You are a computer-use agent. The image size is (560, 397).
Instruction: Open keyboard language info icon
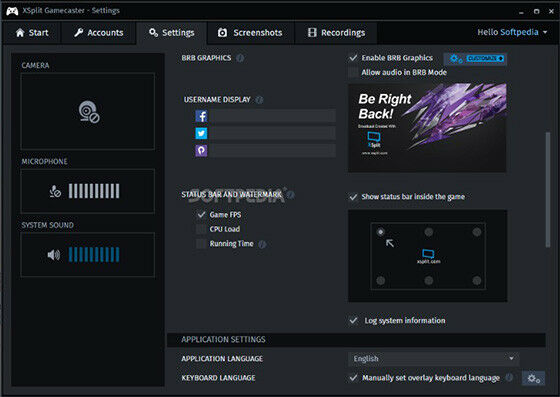pyautogui.click(x=509, y=377)
